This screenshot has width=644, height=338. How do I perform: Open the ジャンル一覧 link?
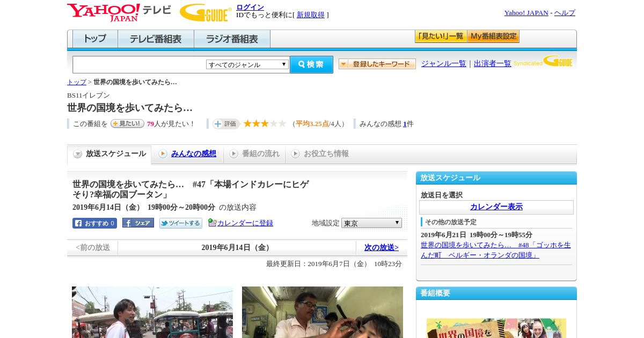tap(444, 64)
